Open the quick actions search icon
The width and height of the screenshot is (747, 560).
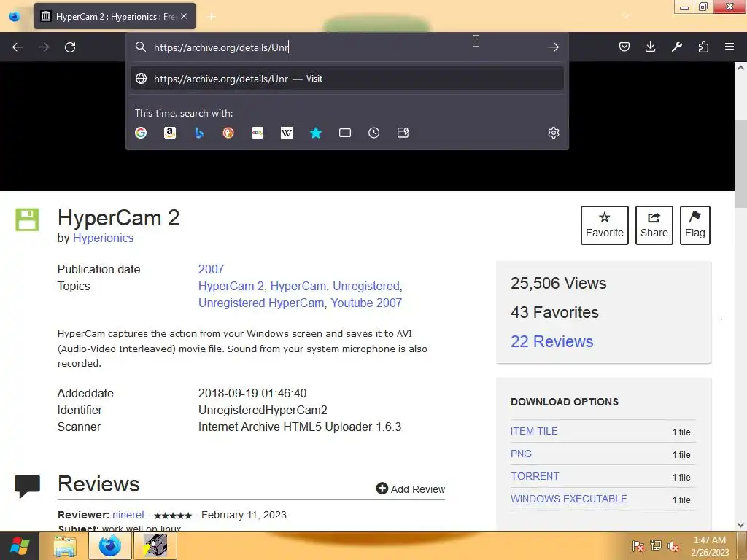[403, 133]
